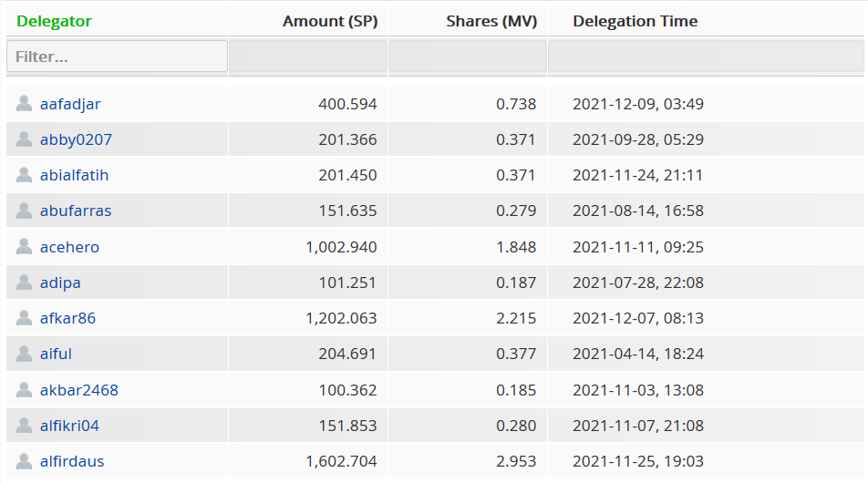868x483 pixels.
Task: Sort by Delegation Time column header
Action: click(635, 21)
